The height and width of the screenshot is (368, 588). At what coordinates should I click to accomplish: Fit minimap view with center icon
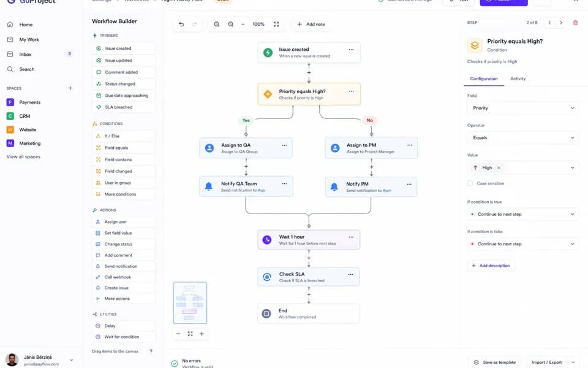click(190, 334)
